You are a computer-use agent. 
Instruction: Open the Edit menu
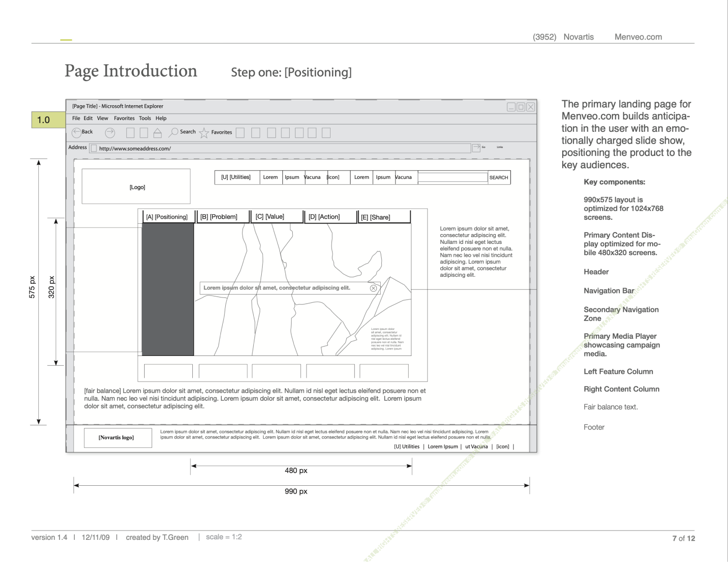(x=88, y=118)
